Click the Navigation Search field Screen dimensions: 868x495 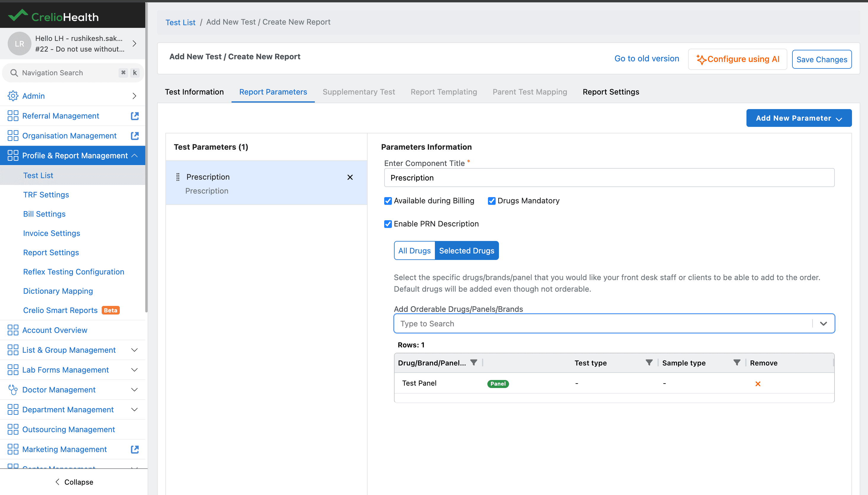point(73,73)
